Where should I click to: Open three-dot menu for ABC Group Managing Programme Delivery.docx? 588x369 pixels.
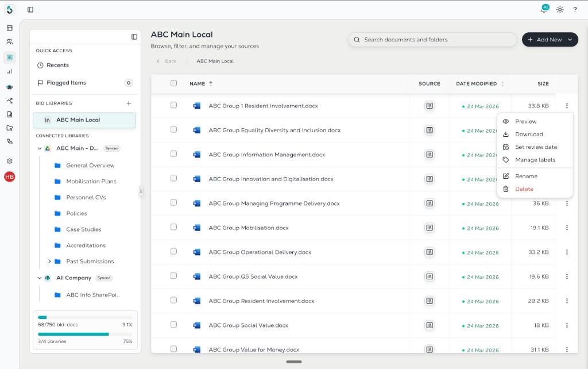[x=567, y=203]
